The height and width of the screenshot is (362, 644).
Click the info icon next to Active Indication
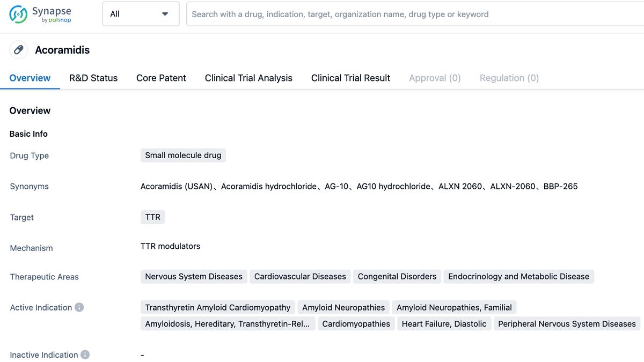(78, 307)
